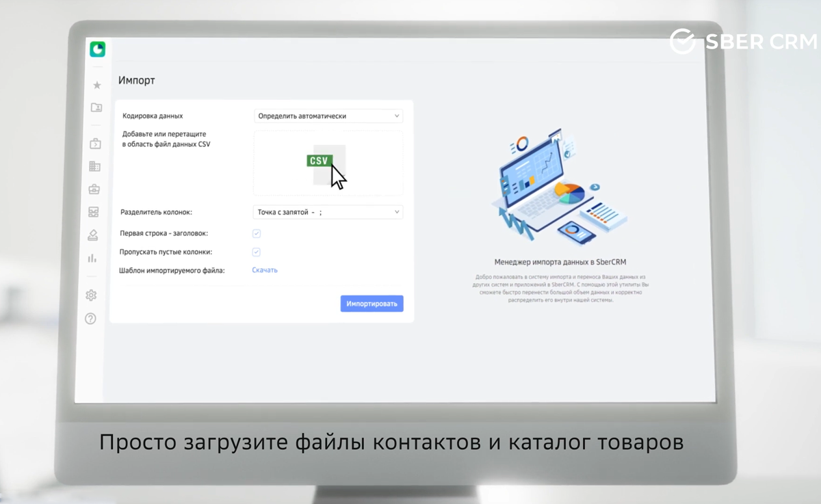Click the briefcase with arrow sidebar icon
This screenshot has width=821, height=504.
(95, 144)
